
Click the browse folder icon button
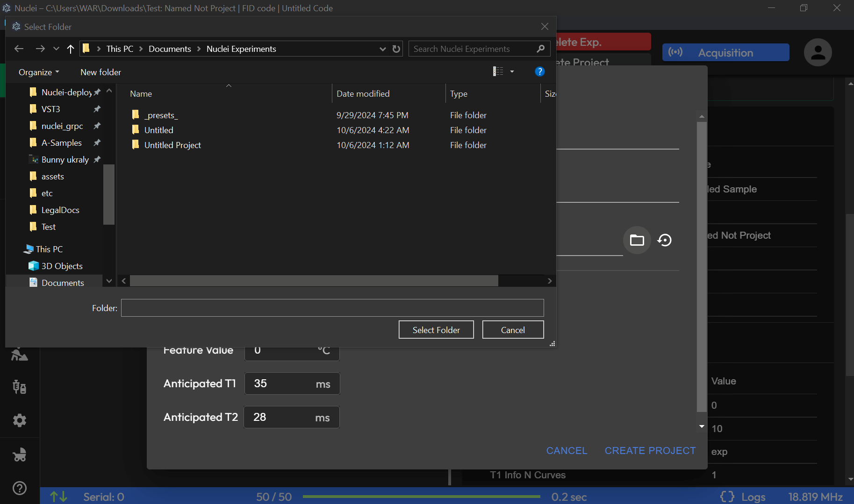pos(637,240)
